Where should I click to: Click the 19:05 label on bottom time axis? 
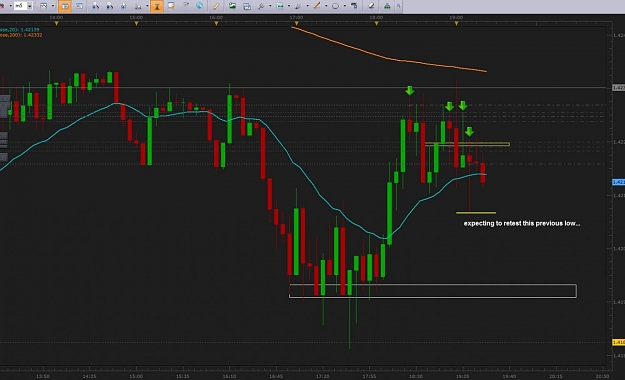[x=462, y=376]
